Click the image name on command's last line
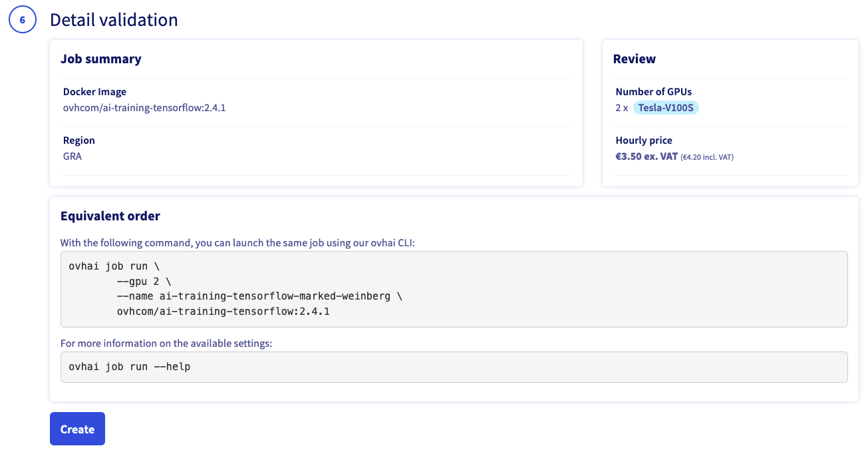The image size is (868, 450). coord(223,311)
